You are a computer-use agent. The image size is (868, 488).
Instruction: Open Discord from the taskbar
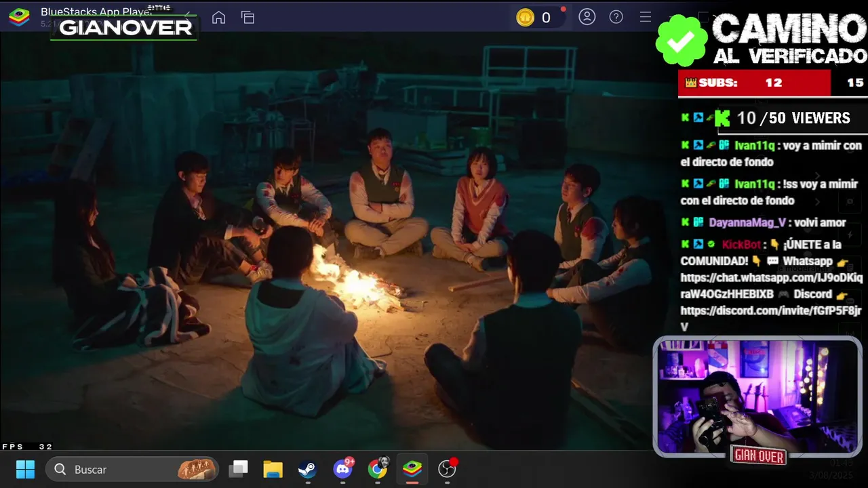click(x=342, y=468)
